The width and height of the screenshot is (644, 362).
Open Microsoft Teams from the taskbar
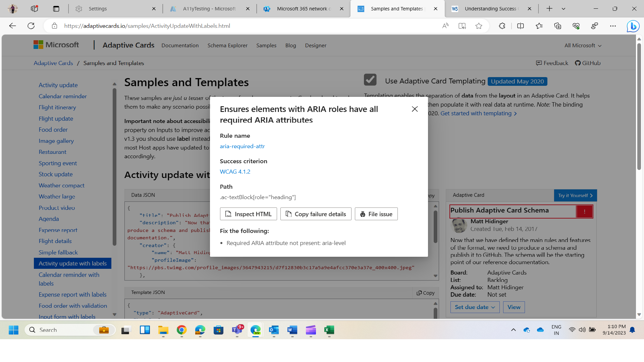tap(237, 330)
